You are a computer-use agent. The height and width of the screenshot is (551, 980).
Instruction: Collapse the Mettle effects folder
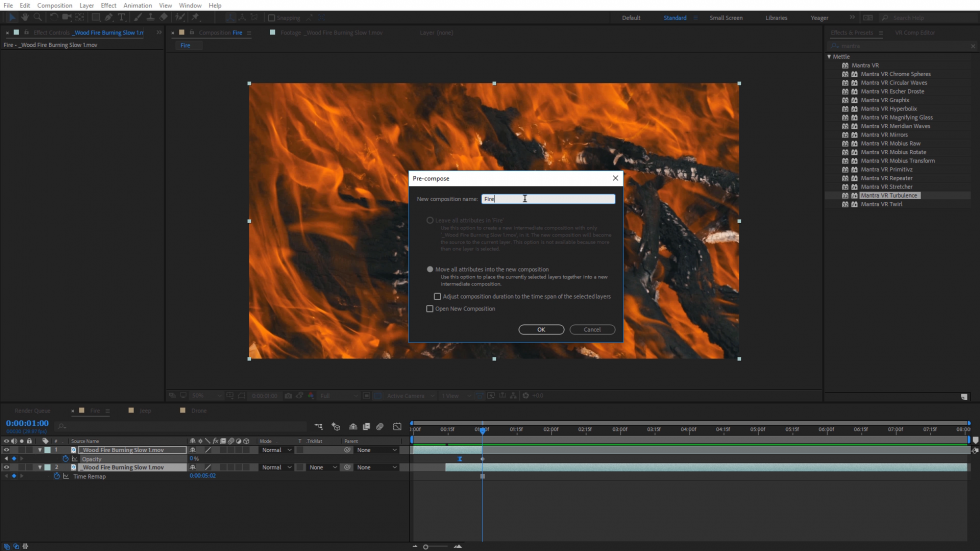(x=830, y=57)
